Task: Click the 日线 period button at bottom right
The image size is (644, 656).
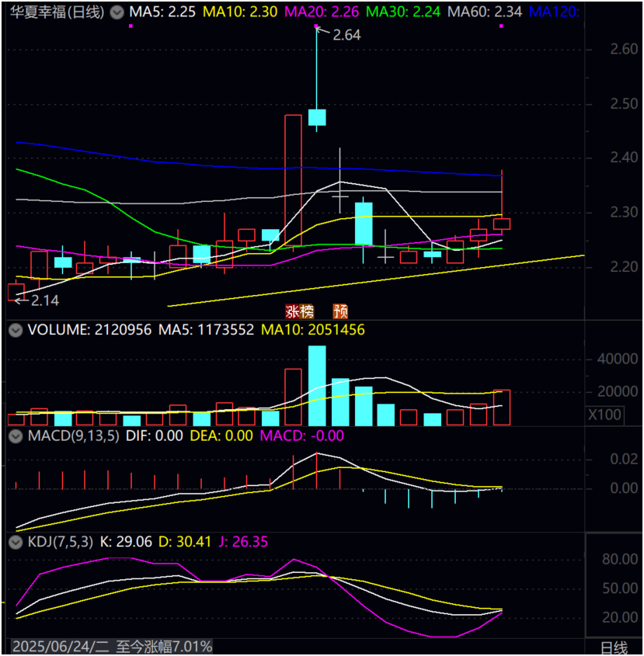Action: 614,648
